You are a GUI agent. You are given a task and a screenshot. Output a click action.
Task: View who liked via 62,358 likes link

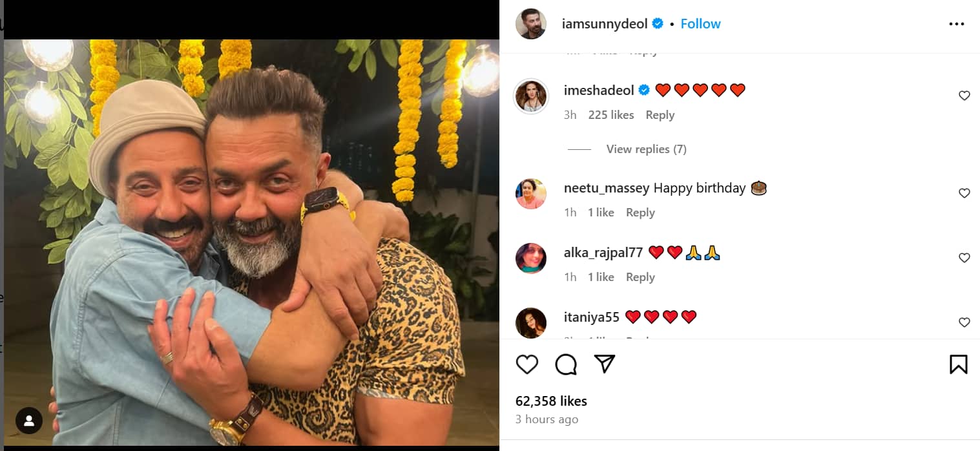tap(551, 401)
